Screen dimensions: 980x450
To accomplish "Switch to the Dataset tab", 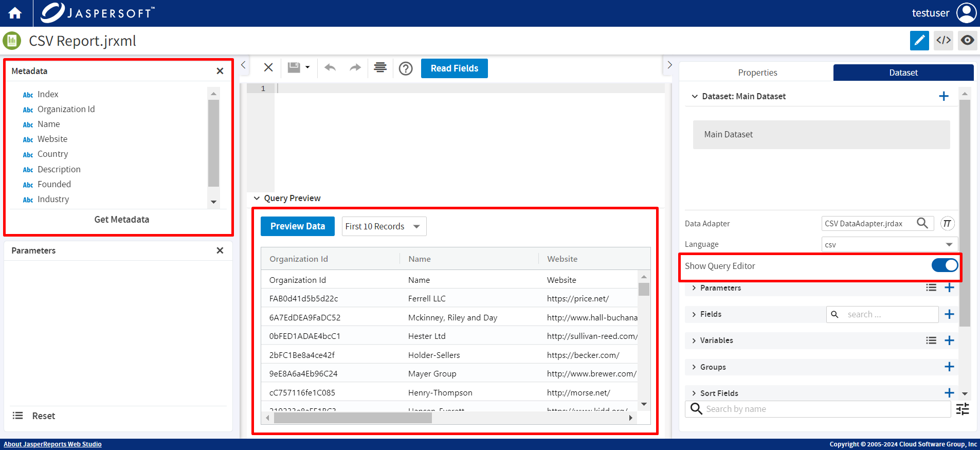I will pyautogui.click(x=903, y=73).
